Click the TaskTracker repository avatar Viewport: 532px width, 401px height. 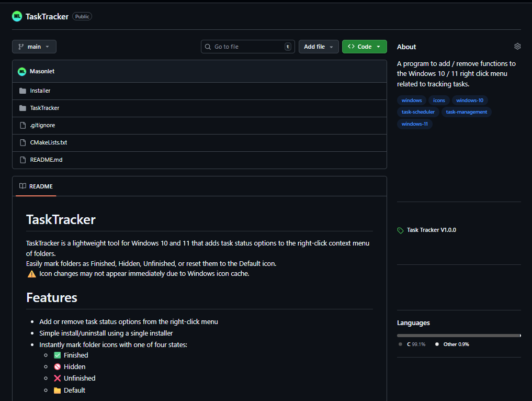tap(16, 16)
